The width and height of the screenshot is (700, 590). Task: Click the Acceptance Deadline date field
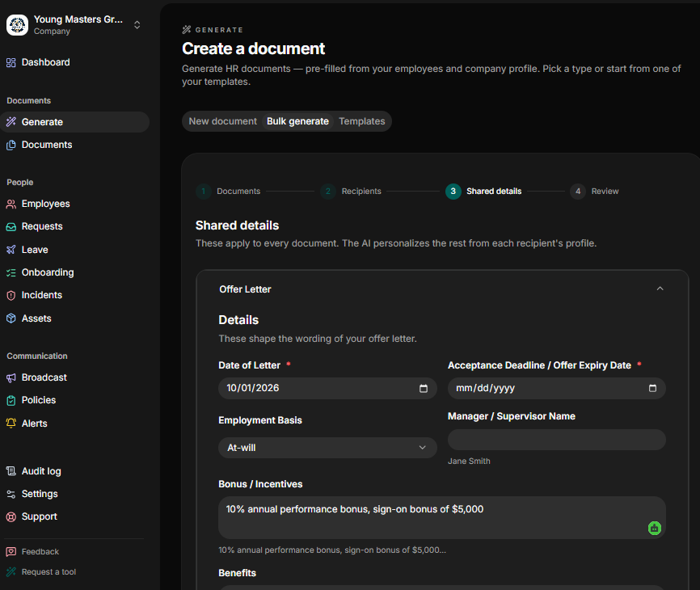[557, 388]
